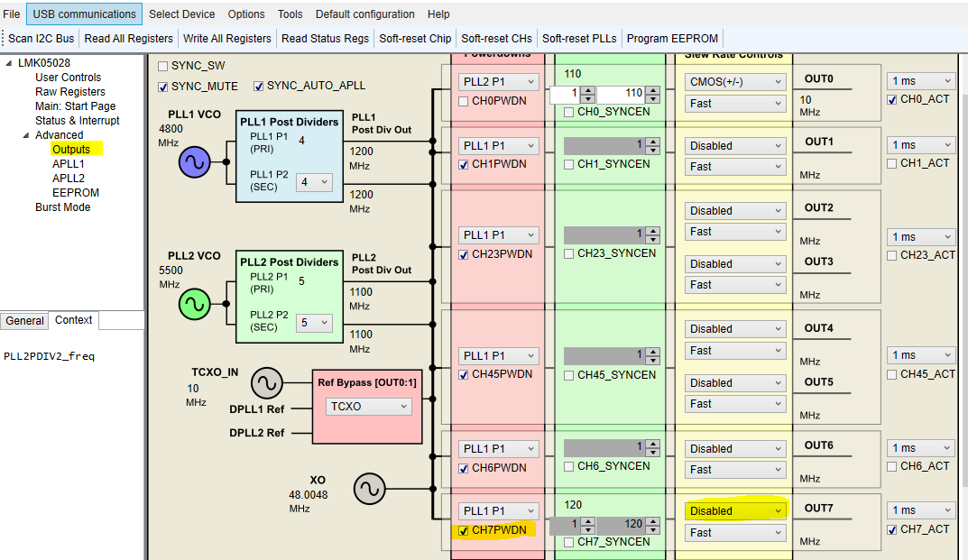
Task: Click Write All Registers button
Action: [227, 38]
